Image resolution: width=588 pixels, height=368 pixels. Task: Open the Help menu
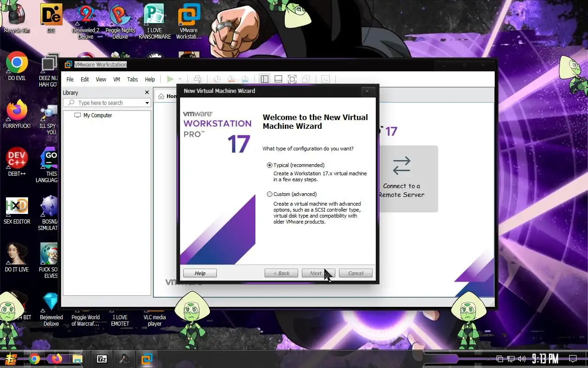[x=150, y=79]
